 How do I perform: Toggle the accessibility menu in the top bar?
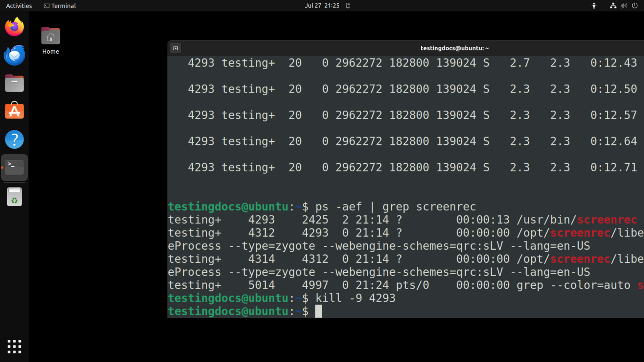(594, 5)
